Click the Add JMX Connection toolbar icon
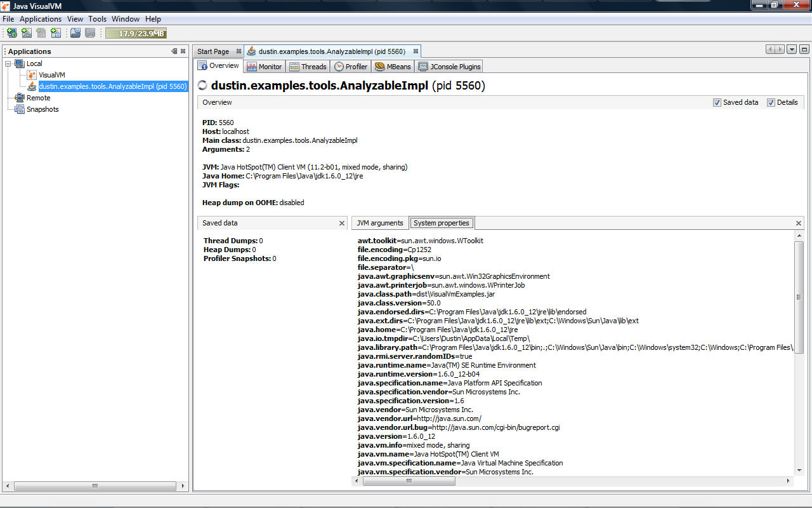The height and width of the screenshot is (508, 812). (x=27, y=33)
